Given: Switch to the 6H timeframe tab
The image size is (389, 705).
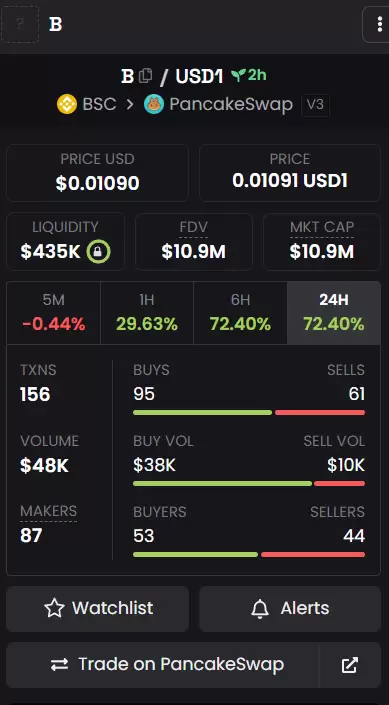Looking at the screenshot, I should [x=240, y=313].
